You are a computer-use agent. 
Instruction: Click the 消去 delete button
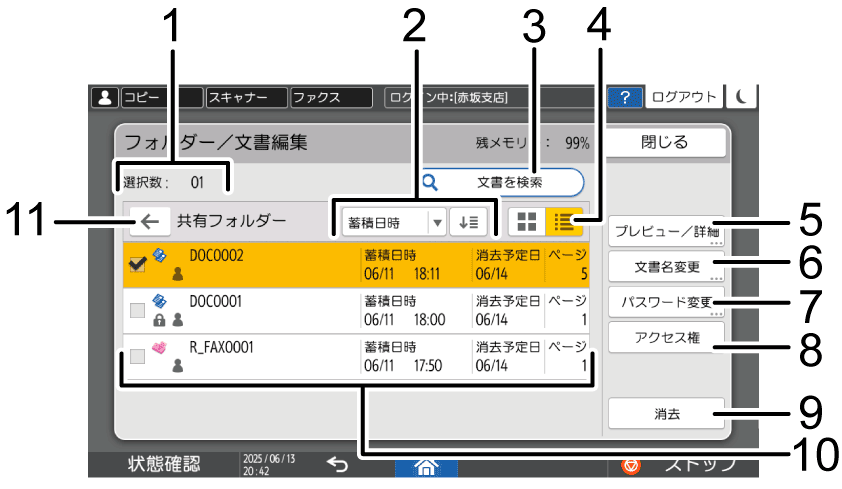pos(666,414)
